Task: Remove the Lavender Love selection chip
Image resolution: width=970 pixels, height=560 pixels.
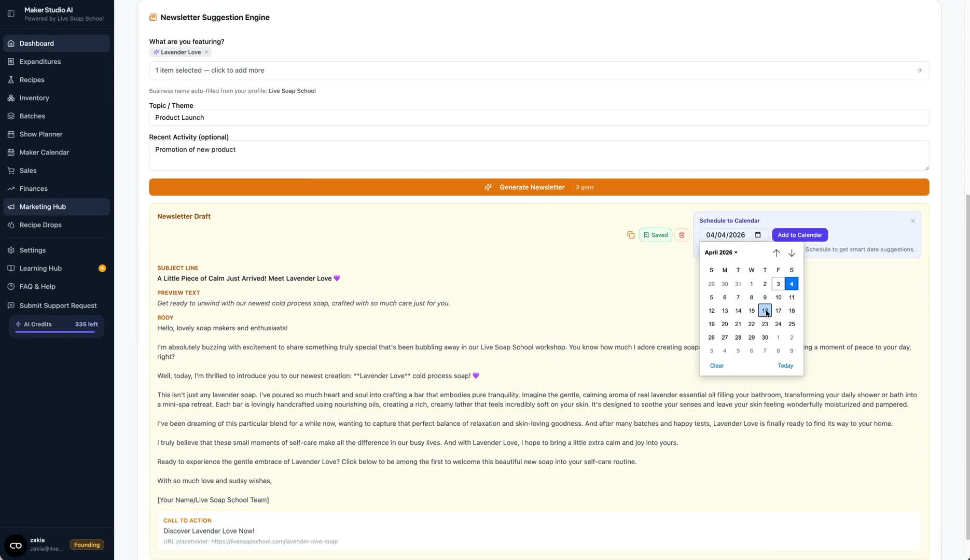Action: coord(206,52)
